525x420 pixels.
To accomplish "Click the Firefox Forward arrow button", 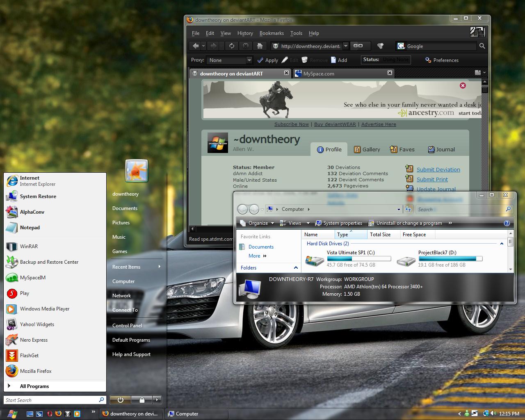I will [x=213, y=46].
